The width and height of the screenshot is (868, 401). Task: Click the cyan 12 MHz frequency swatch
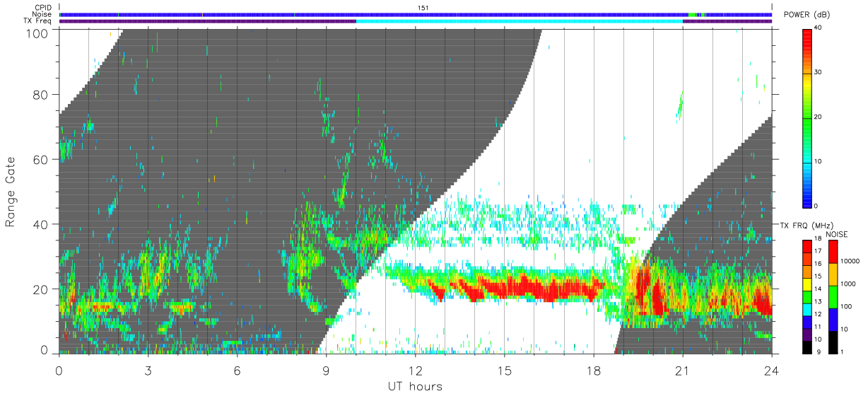(x=807, y=309)
